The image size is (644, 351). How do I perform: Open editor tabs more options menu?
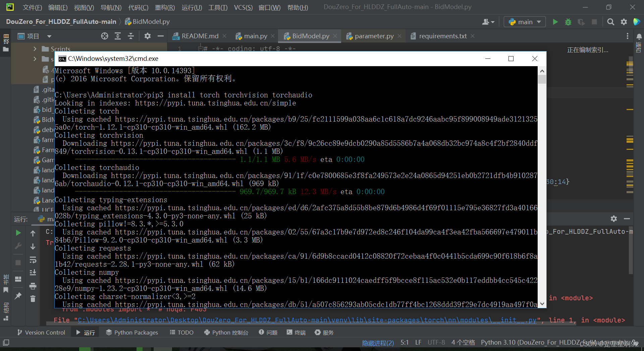(628, 36)
